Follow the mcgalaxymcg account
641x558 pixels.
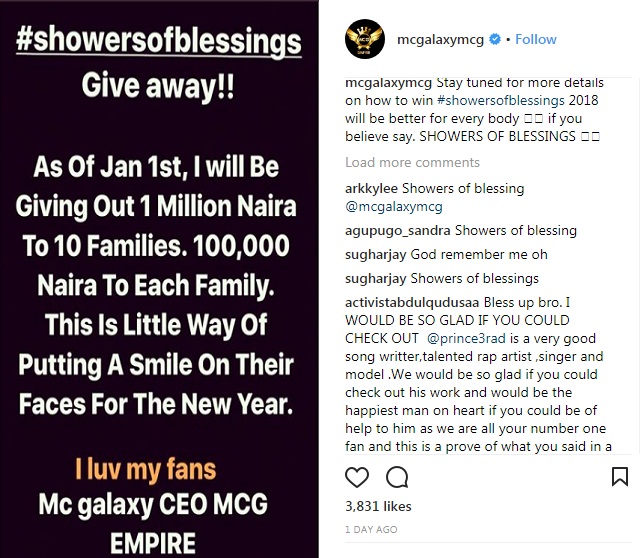coord(535,39)
